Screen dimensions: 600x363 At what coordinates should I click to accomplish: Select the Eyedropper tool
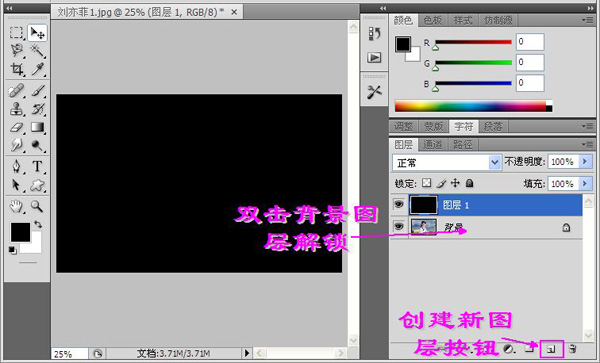[x=37, y=69]
